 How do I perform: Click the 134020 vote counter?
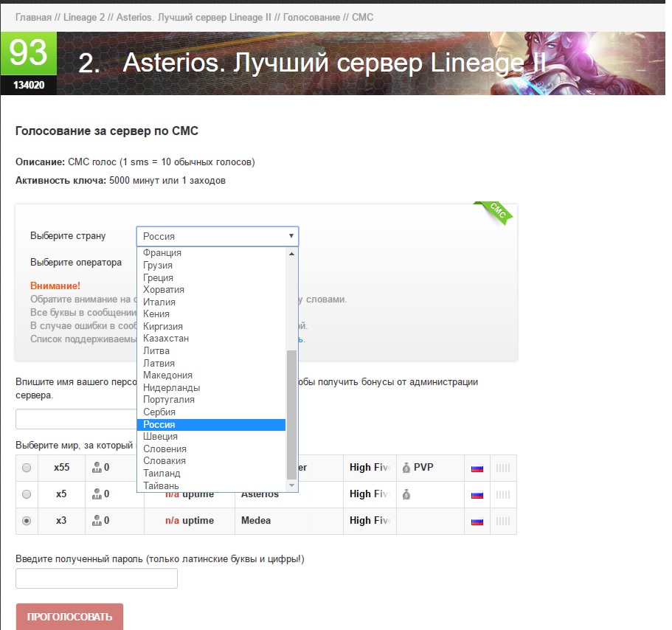point(29,85)
